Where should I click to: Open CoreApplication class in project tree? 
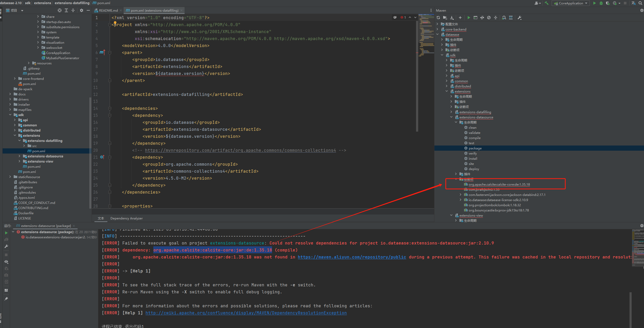tap(58, 53)
